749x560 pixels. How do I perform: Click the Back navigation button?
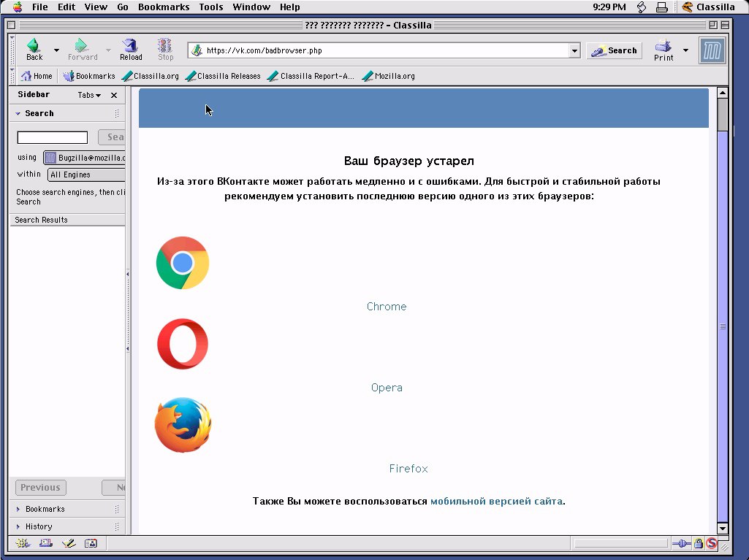pyautogui.click(x=34, y=50)
